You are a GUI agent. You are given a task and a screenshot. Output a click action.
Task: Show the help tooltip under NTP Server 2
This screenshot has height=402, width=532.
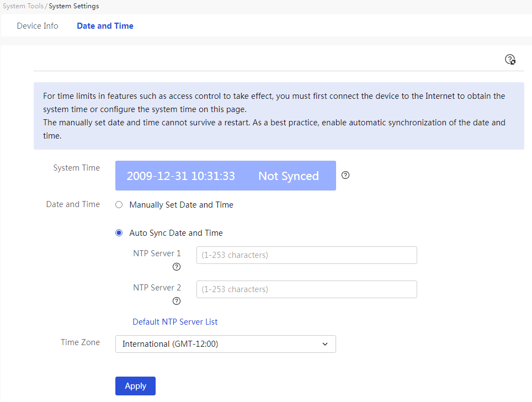pyautogui.click(x=177, y=301)
